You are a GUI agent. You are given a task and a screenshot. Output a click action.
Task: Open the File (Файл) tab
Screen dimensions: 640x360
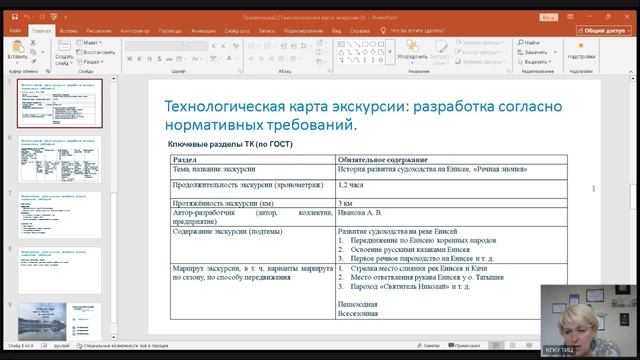(15, 31)
